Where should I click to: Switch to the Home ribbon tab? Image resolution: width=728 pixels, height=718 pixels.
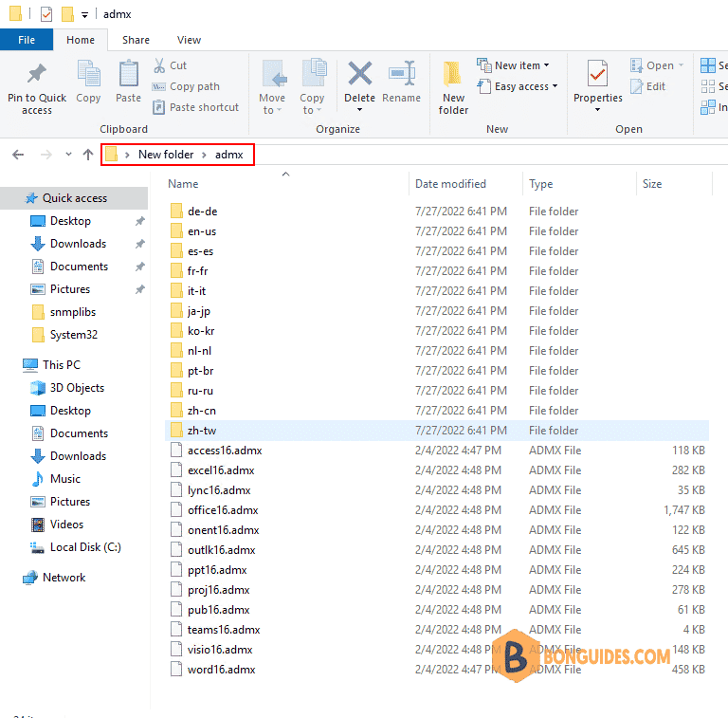[81, 40]
